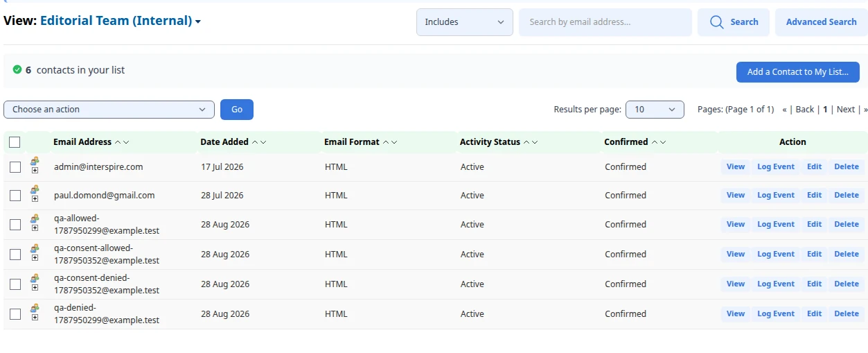Click the Go button
Screen dimensions: 868x353
(x=237, y=110)
